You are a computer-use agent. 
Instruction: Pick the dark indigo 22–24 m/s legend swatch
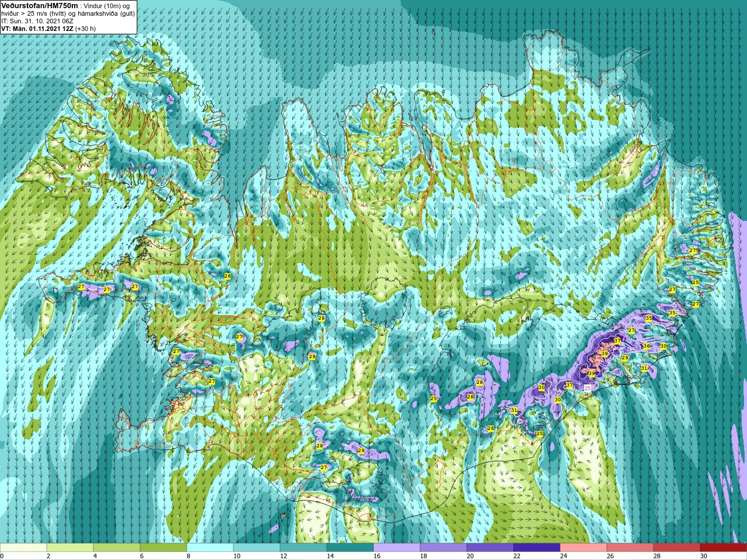tap(537, 548)
